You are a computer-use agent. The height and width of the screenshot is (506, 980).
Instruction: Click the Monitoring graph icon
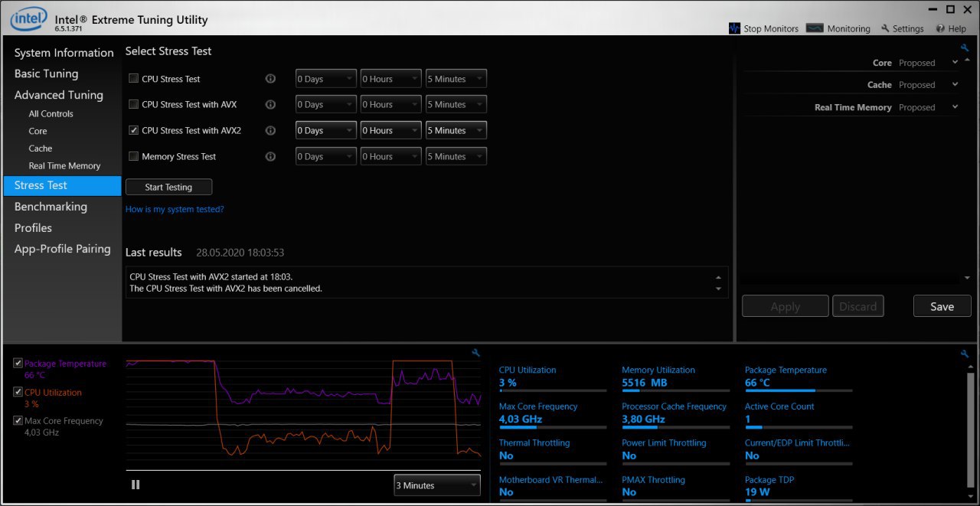pos(815,28)
